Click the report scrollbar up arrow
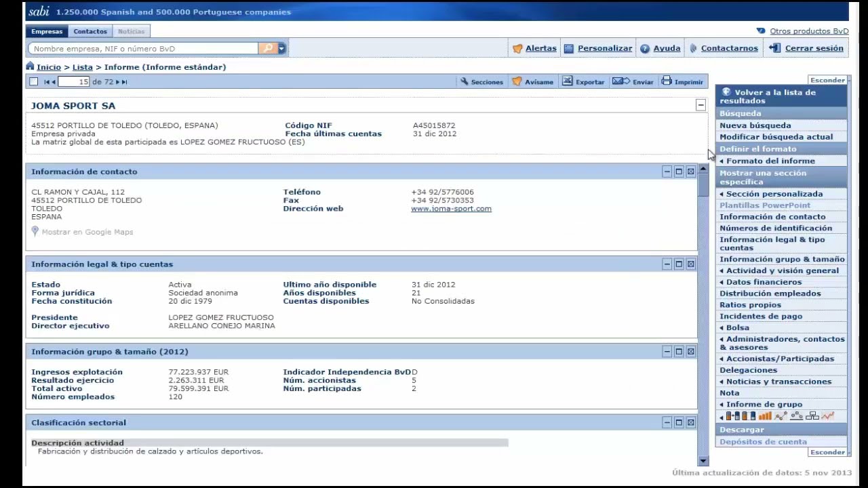Image resolution: width=868 pixels, height=488 pixels. coord(703,168)
